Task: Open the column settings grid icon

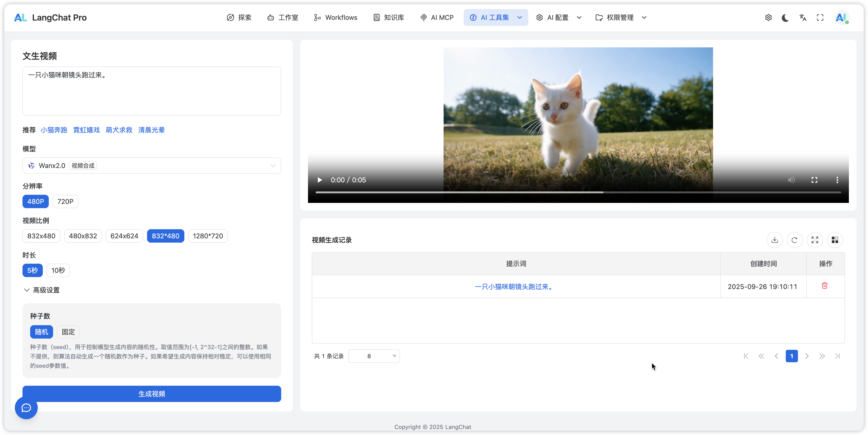Action: click(x=835, y=240)
